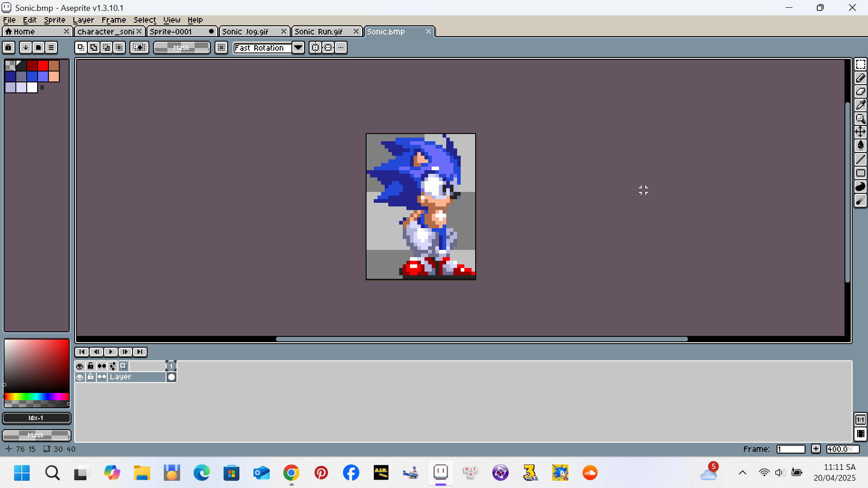Open Google Chrome from the taskbar
Viewport: 868px width, 488px height.
(x=291, y=473)
